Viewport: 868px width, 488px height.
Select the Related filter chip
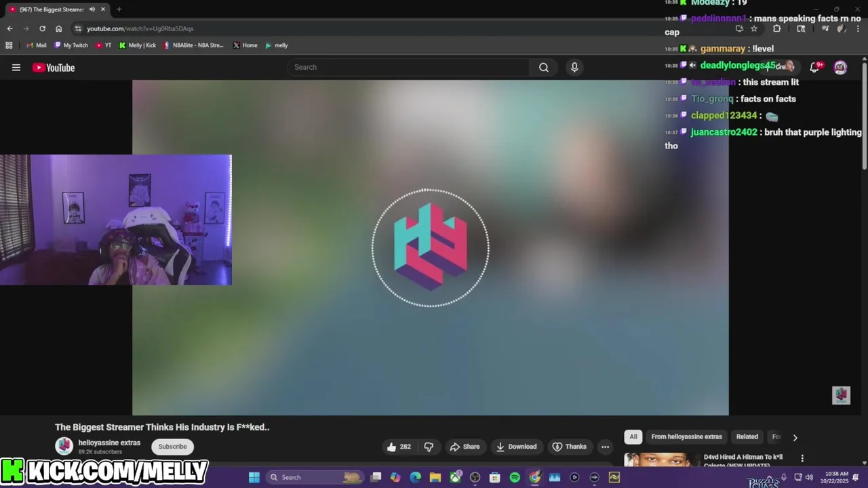pos(747,436)
